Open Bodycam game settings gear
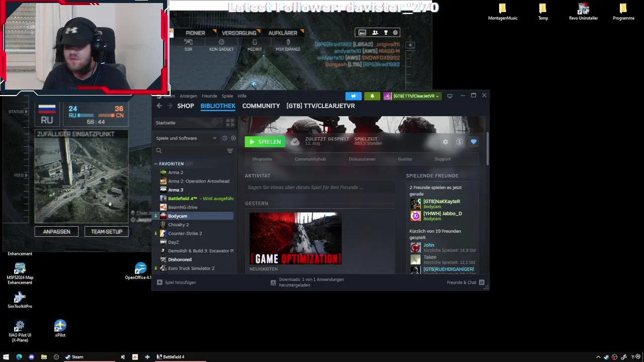644x362 pixels. pos(445,142)
